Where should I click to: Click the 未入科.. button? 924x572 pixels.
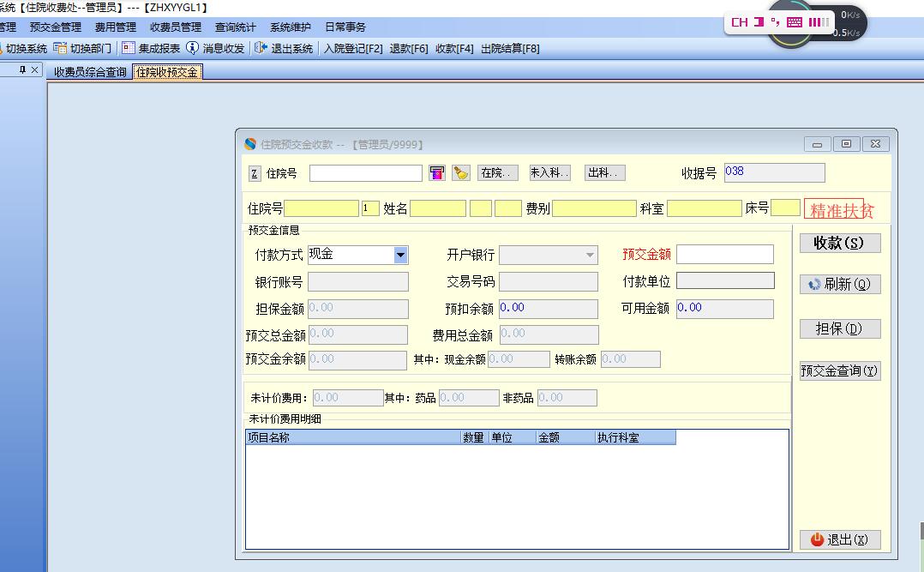pyautogui.click(x=549, y=172)
